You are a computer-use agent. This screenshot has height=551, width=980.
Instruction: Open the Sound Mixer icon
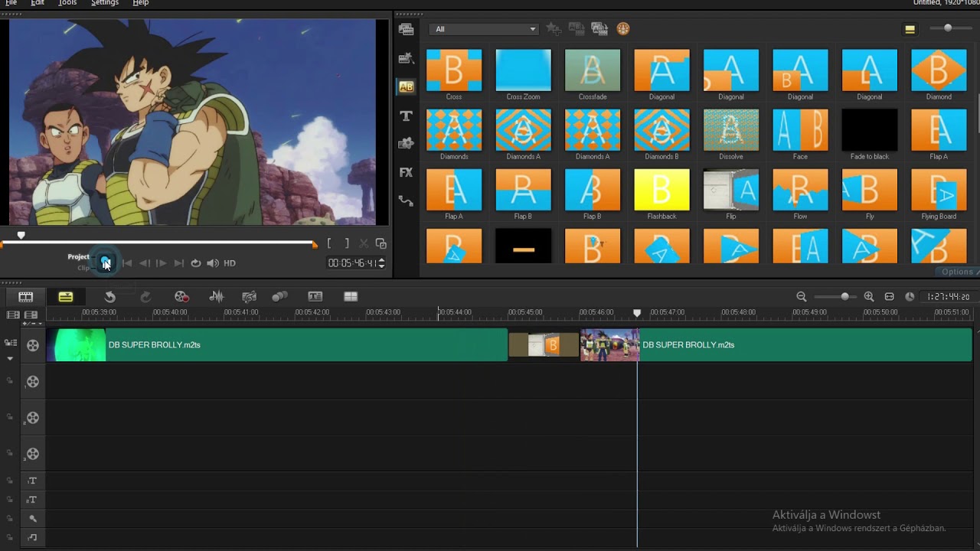pyautogui.click(x=217, y=297)
